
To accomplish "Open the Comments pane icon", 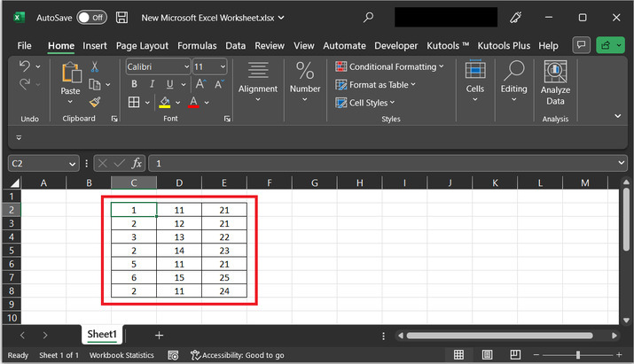I will (582, 45).
